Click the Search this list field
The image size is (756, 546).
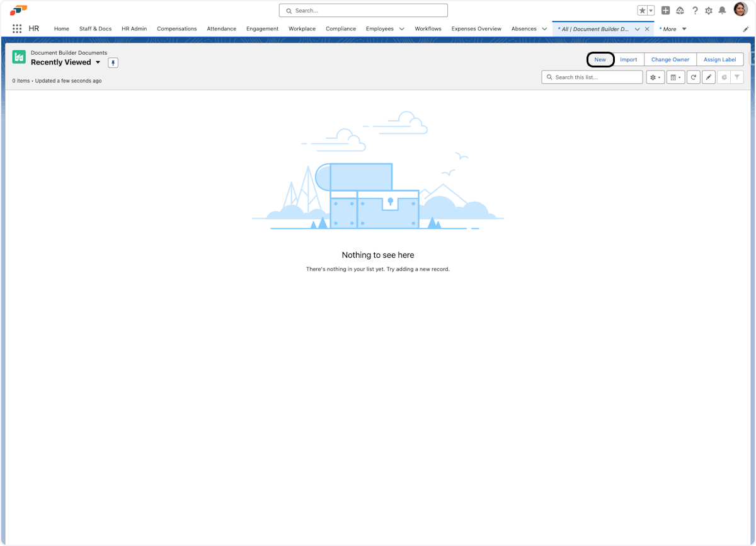click(592, 76)
